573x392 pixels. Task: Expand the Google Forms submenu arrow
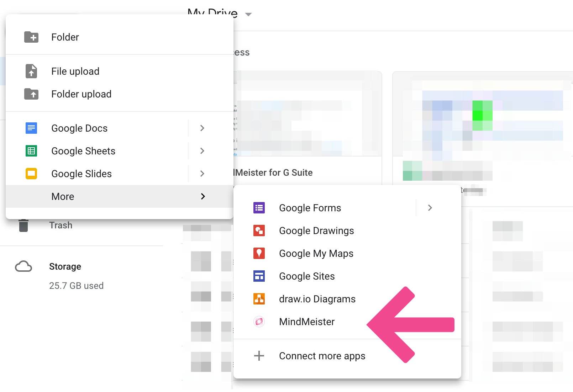[430, 208]
